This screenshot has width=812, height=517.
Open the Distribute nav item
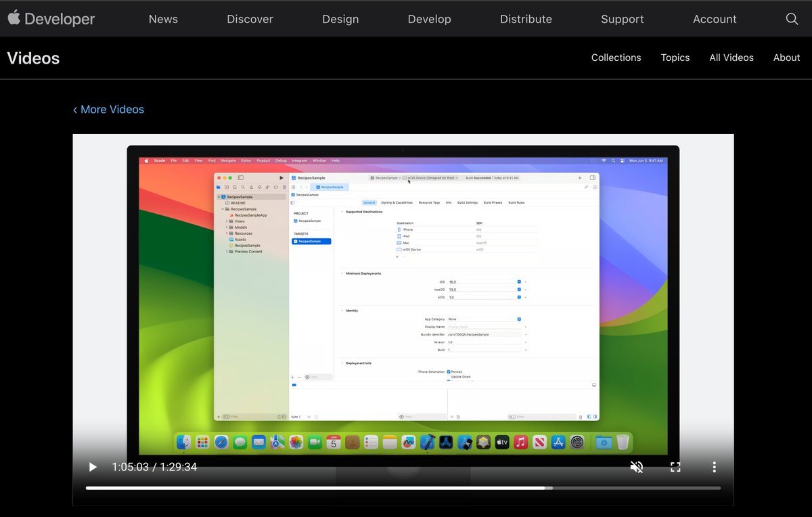coord(526,19)
